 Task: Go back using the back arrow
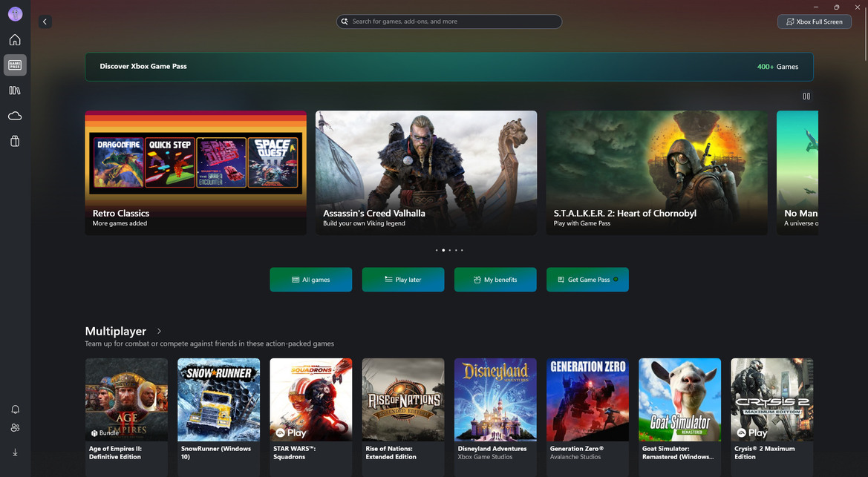click(45, 22)
